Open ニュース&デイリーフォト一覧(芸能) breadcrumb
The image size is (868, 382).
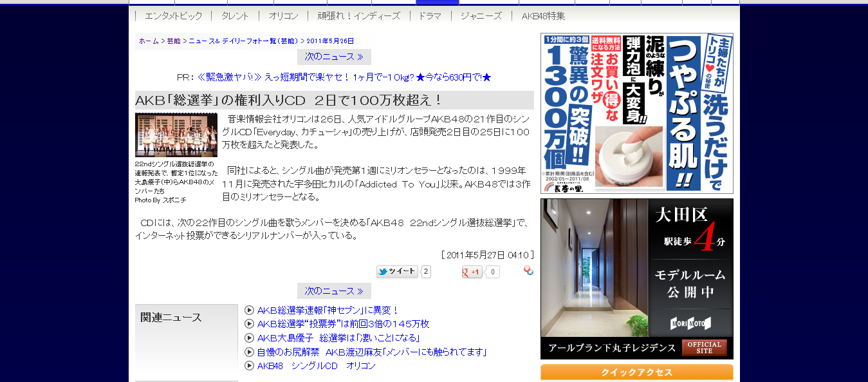243,41
